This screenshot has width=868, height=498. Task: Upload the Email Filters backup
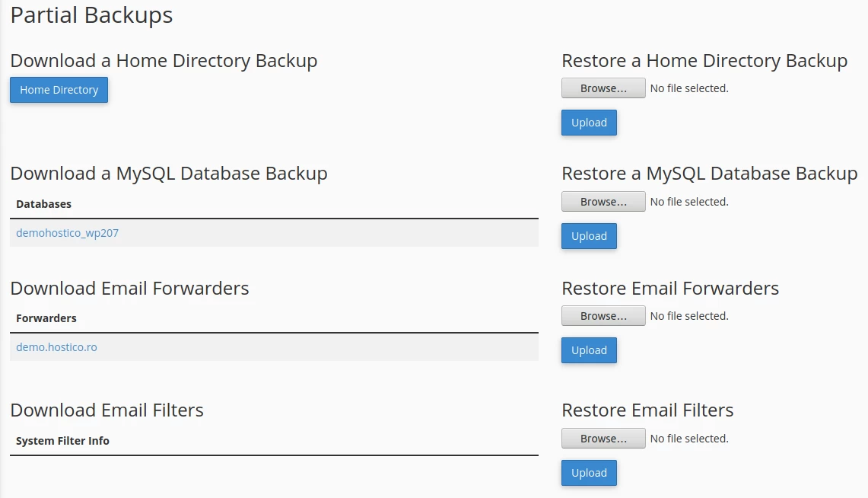tap(589, 473)
